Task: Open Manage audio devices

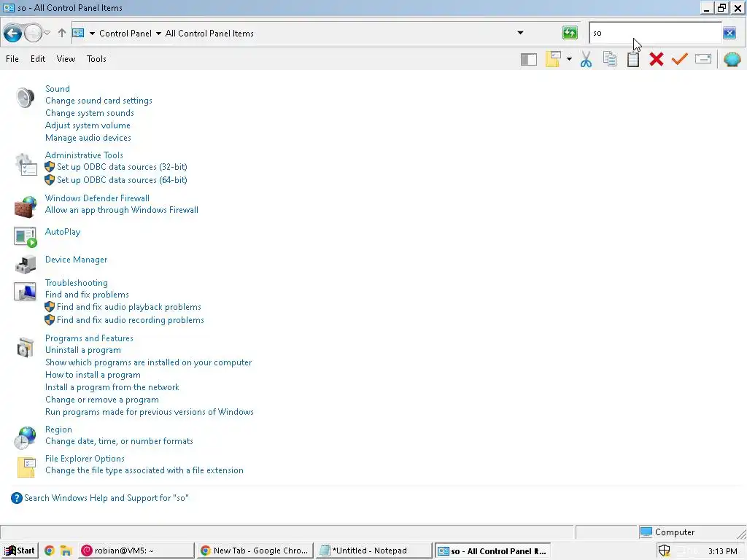Action: (x=88, y=138)
